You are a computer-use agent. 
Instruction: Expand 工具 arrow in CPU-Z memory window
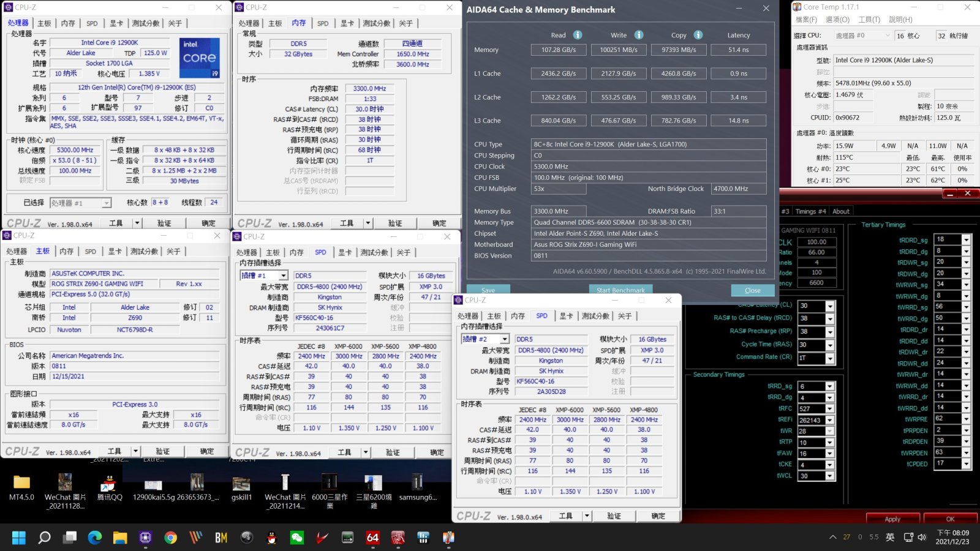click(368, 223)
